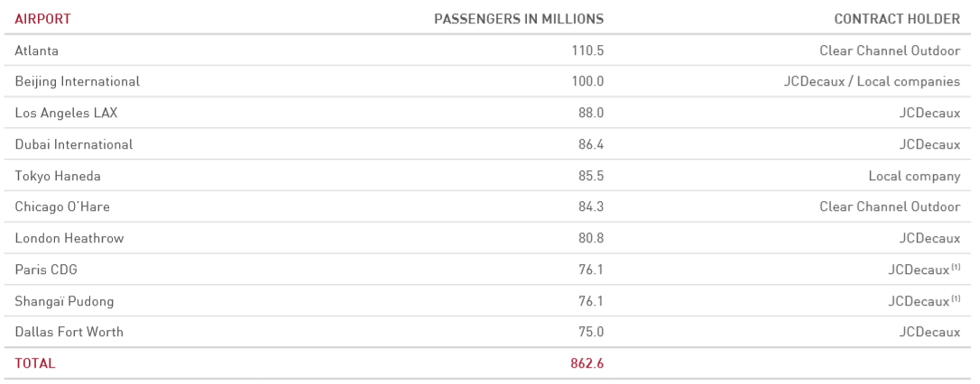Select the Atlanta airport cell
The image size is (980, 384).
pyautogui.click(x=37, y=50)
